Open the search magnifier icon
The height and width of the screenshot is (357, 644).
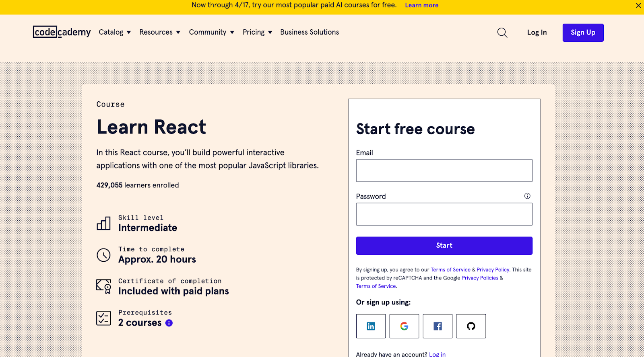[x=502, y=33]
